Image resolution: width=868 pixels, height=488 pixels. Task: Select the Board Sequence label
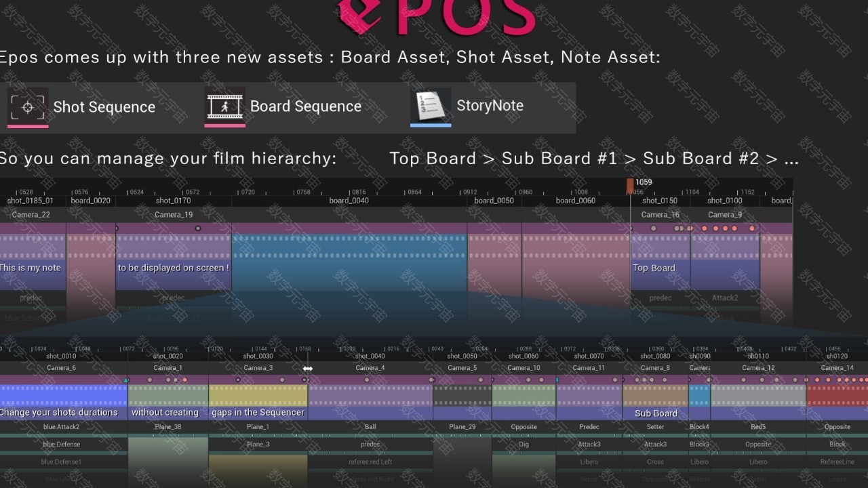[306, 106]
